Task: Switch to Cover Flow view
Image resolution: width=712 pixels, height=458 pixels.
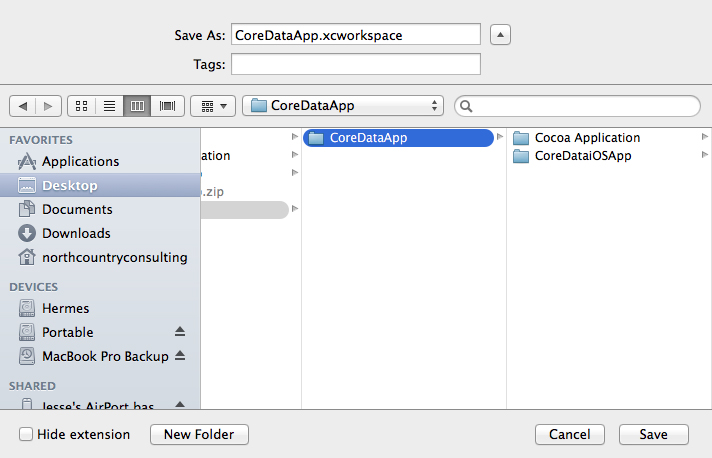Action: click(168, 106)
